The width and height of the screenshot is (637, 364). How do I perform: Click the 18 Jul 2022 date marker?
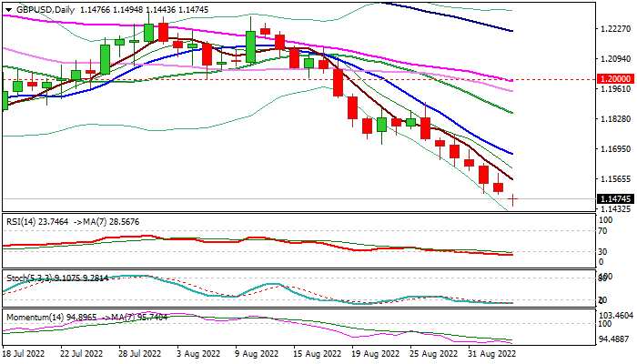(24, 354)
